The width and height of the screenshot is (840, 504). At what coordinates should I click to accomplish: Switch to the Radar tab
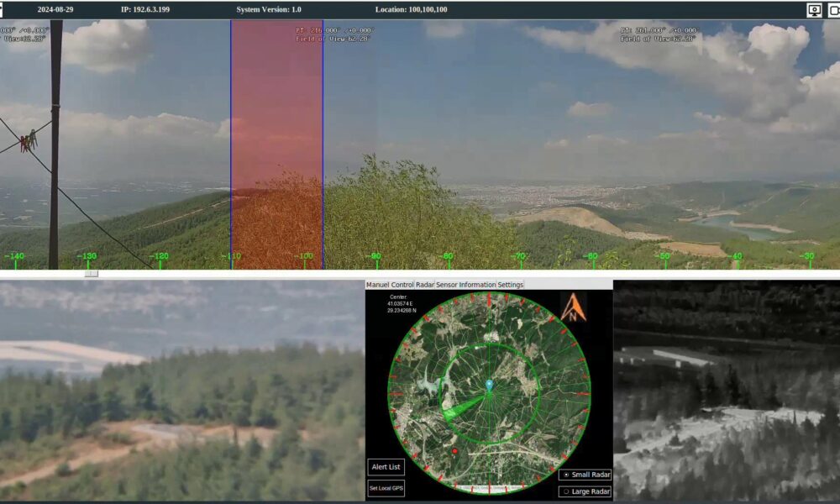click(425, 285)
